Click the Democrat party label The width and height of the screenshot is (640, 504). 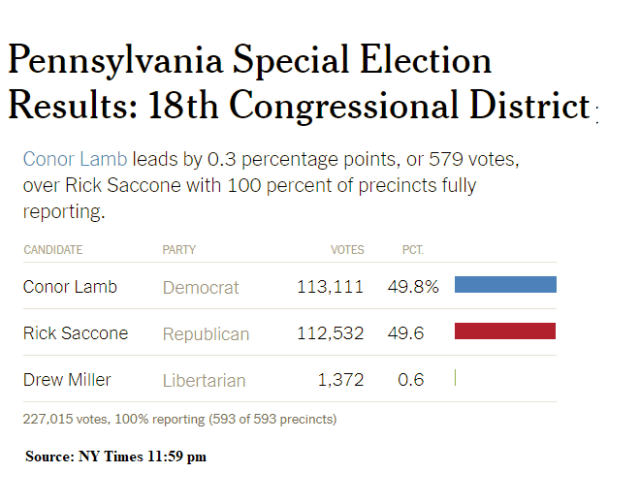pyautogui.click(x=201, y=288)
